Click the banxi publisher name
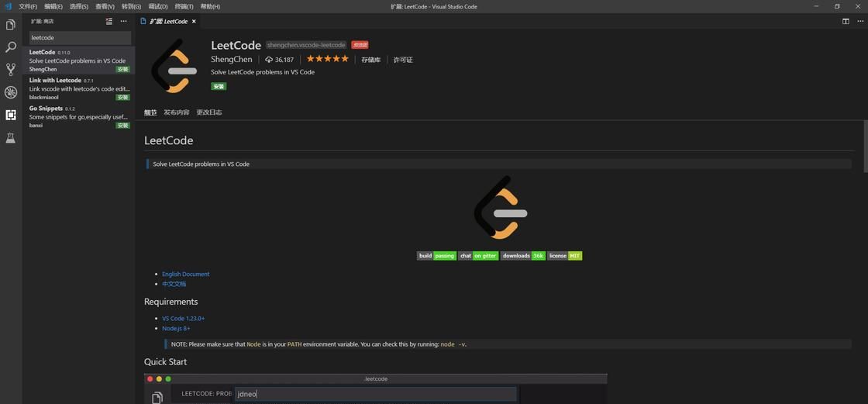Image resolution: width=868 pixels, height=404 pixels. click(x=36, y=126)
